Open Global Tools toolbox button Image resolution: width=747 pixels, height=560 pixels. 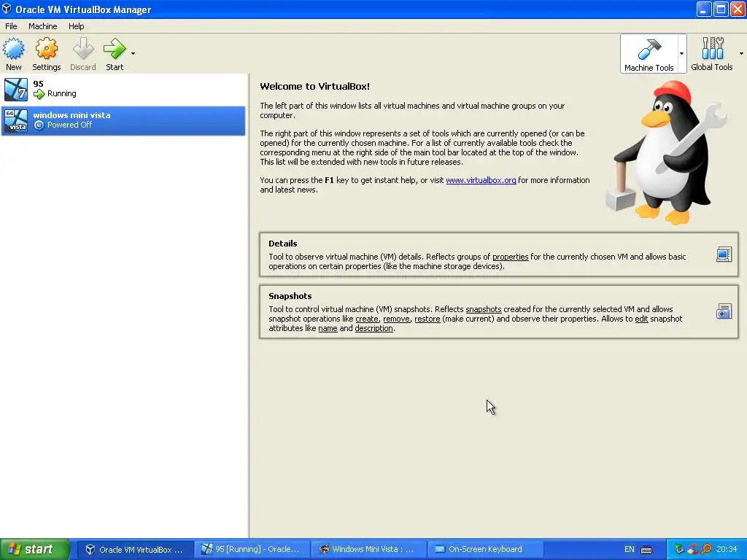[712, 53]
